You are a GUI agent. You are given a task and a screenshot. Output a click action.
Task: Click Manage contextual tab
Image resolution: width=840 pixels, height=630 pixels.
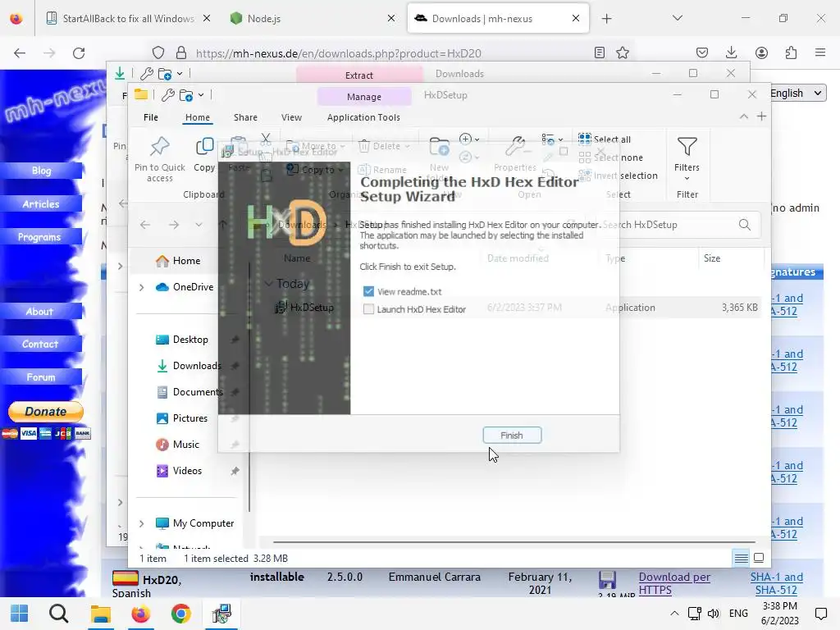coord(364,97)
